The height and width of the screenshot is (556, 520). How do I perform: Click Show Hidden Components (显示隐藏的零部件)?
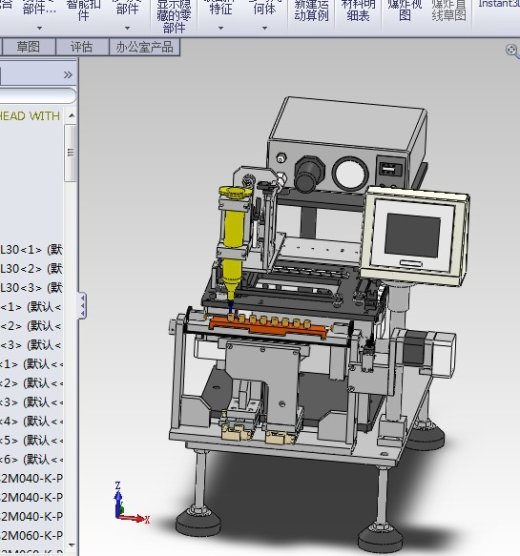coord(174,16)
